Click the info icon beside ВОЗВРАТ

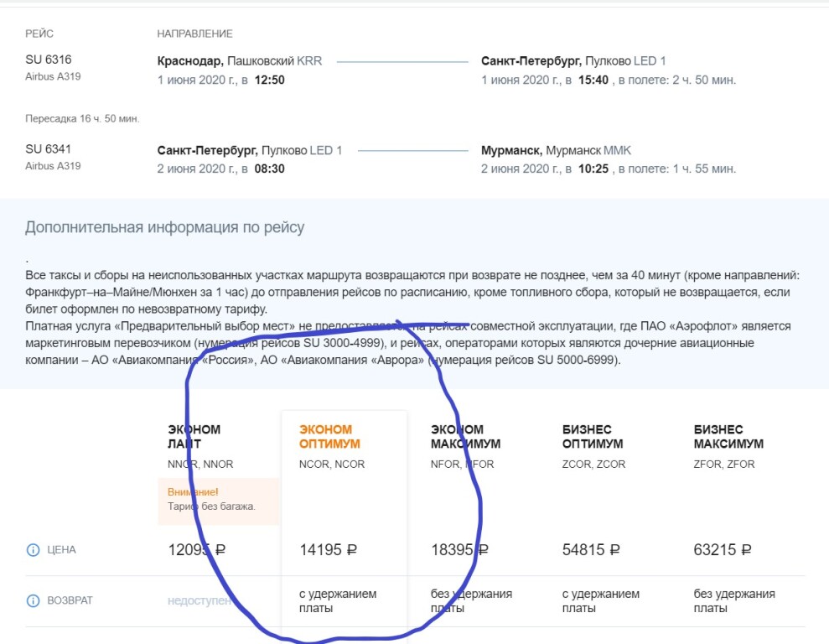click(x=34, y=600)
